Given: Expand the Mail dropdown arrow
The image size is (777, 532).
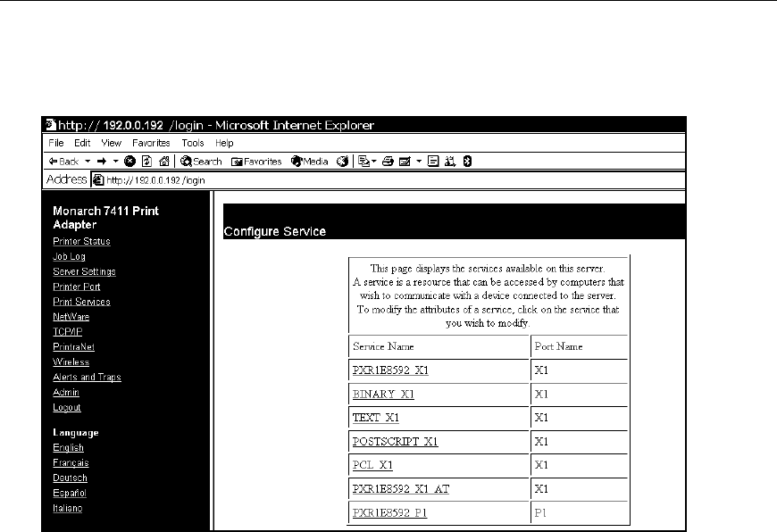Looking at the screenshot, I should [x=374, y=162].
